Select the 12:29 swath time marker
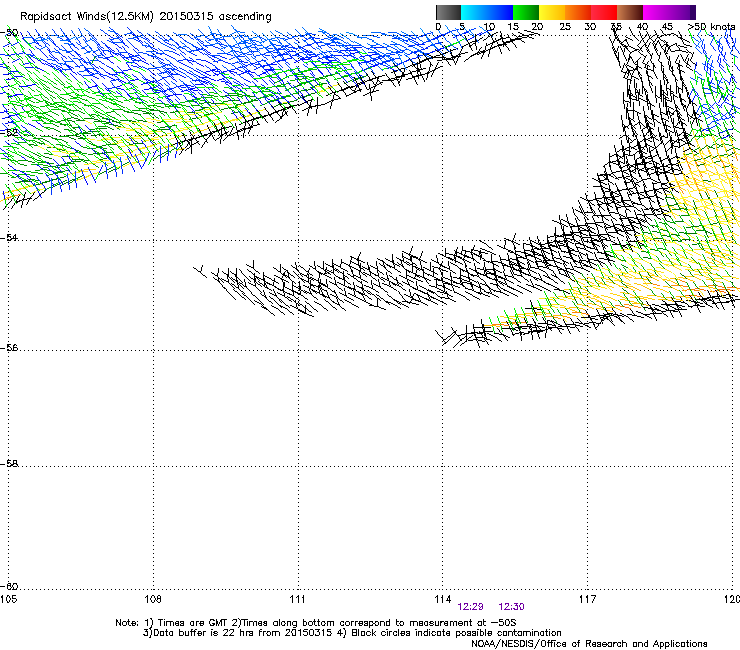740x650 pixels. point(471,607)
